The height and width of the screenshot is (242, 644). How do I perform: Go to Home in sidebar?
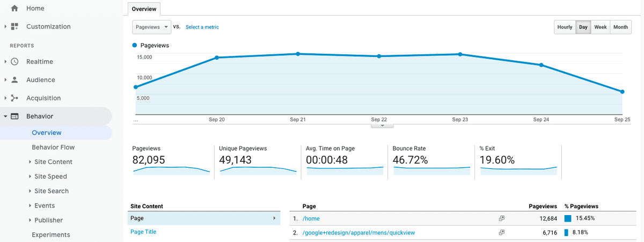[35, 9]
